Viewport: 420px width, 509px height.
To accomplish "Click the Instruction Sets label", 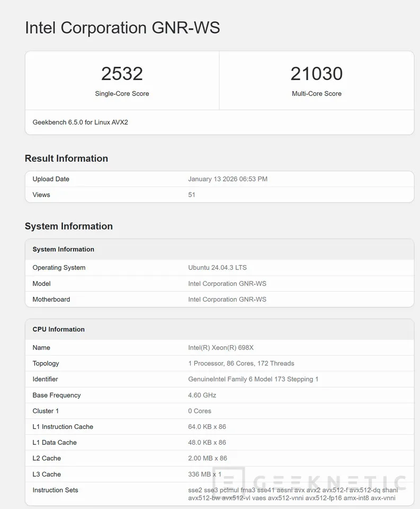I will coord(55,490).
